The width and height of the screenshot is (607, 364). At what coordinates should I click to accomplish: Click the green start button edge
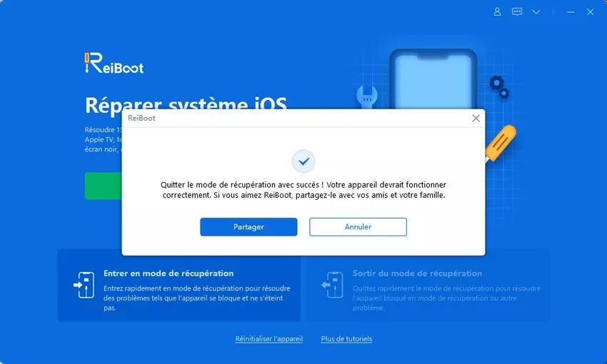[103, 186]
